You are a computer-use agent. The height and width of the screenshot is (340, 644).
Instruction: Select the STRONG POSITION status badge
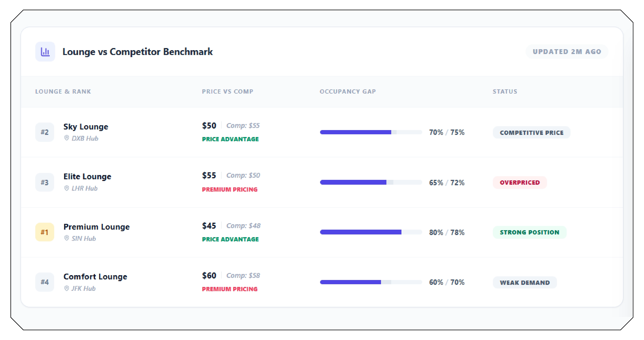[x=529, y=232]
